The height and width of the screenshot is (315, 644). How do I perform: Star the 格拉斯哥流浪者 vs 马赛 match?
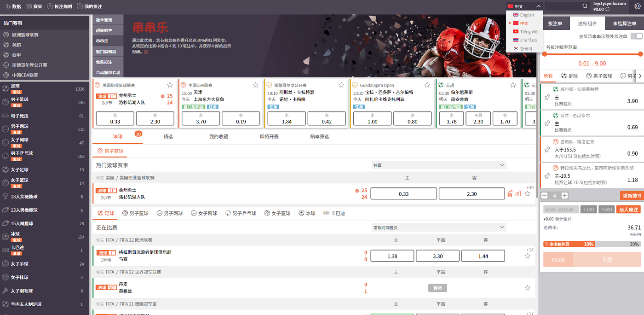(527, 256)
